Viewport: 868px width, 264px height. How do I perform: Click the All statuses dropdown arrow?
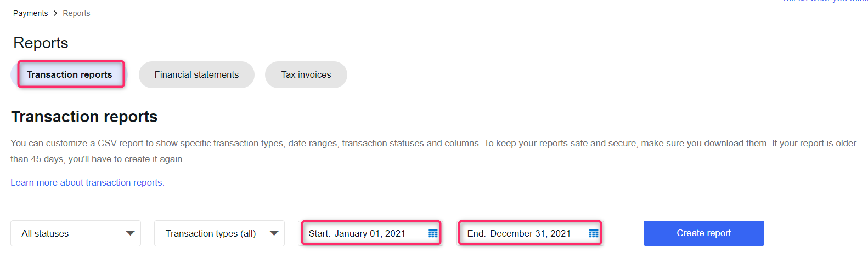[130, 233]
